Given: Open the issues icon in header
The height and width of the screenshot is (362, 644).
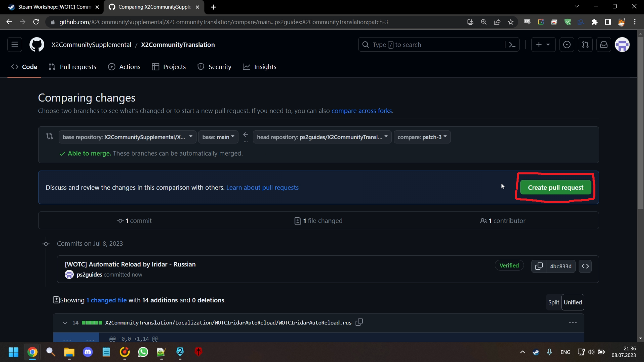Looking at the screenshot, I should point(567,45).
